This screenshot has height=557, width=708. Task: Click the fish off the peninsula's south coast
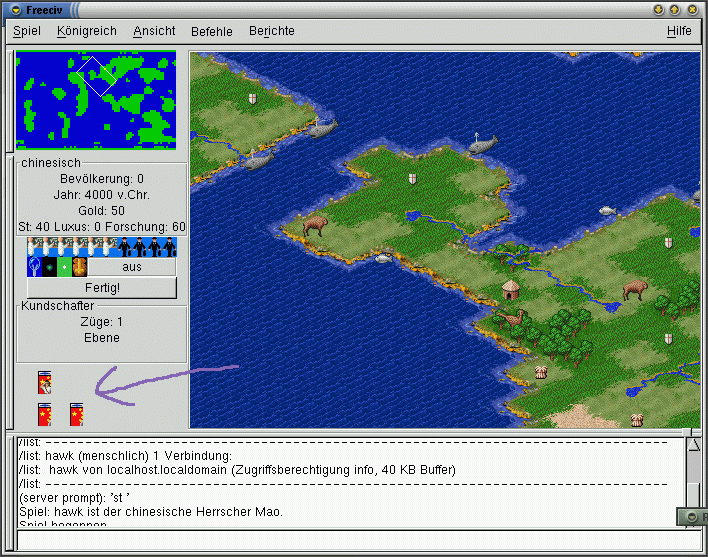(383, 258)
